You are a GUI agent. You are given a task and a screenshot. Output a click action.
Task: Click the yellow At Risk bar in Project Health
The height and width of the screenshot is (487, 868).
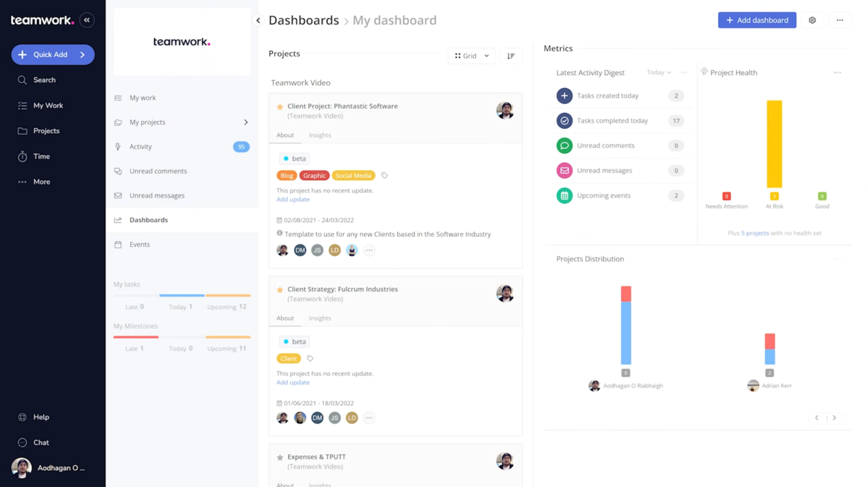pyautogui.click(x=774, y=144)
